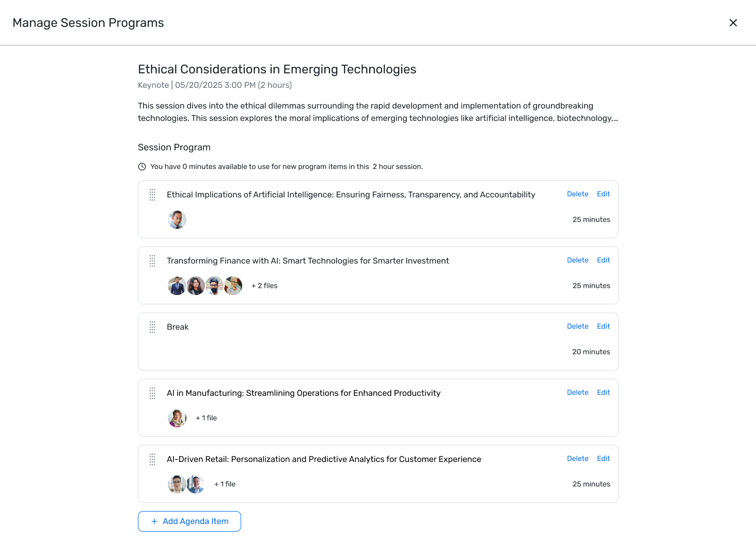756x556 pixels.
Task: Click second speaker avatar in AI-Driven Retail
Action: tap(196, 484)
